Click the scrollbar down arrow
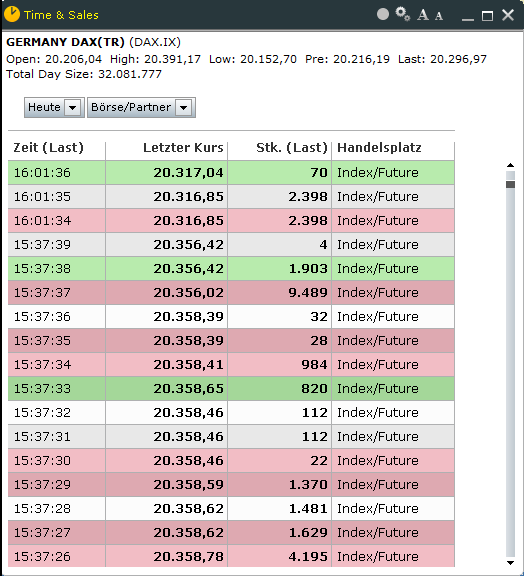 [510, 562]
